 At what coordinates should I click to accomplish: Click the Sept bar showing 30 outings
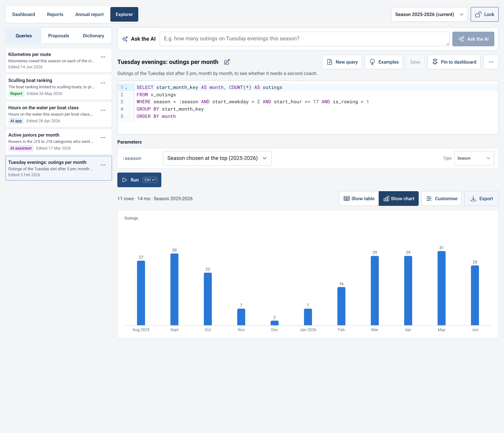point(174,289)
